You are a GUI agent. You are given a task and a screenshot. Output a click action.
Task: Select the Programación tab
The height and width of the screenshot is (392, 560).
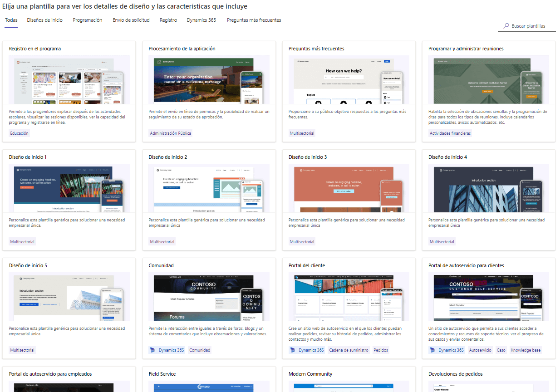pos(88,20)
